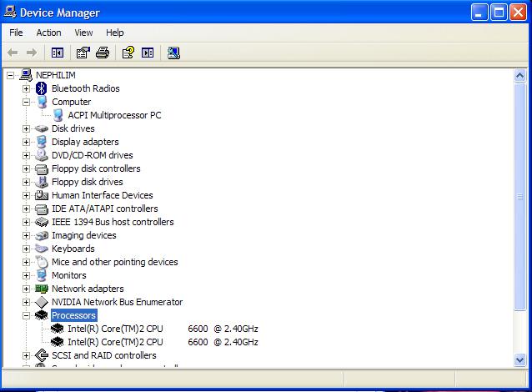Image resolution: width=532 pixels, height=392 pixels.
Task: Expand the Floppy disk controllers node
Action: 26,168
